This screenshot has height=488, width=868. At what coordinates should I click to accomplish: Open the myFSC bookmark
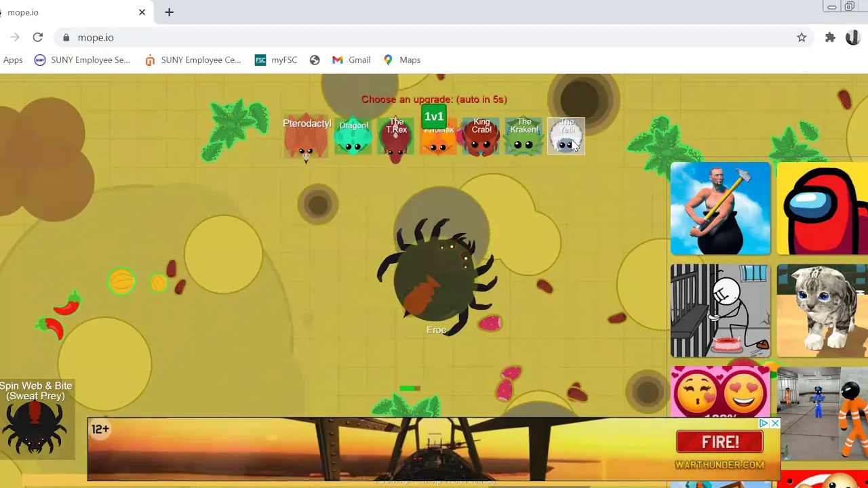click(x=276, y=60)
